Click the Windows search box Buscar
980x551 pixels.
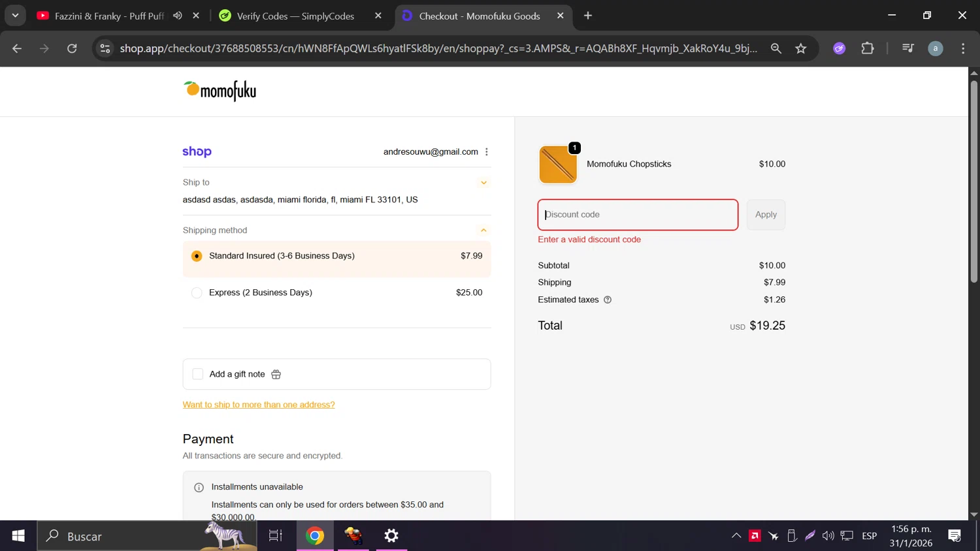(147, 536)
